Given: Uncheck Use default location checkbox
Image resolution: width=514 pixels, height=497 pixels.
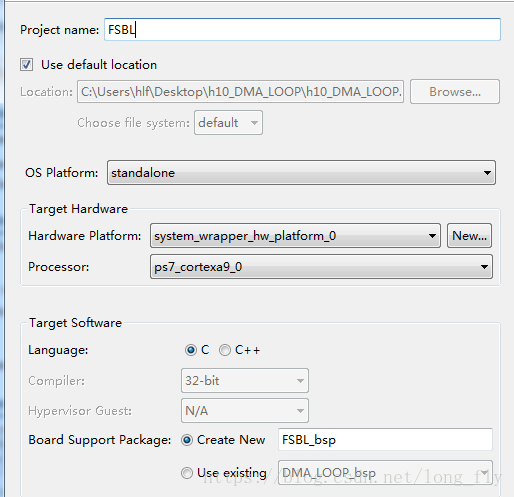Looking at the screenshot, I should click(26, 65).
